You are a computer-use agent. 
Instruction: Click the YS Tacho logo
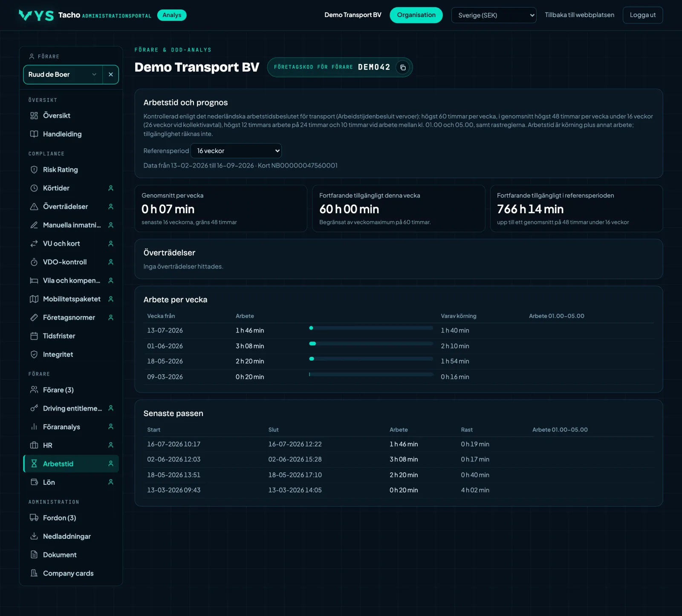36,15
